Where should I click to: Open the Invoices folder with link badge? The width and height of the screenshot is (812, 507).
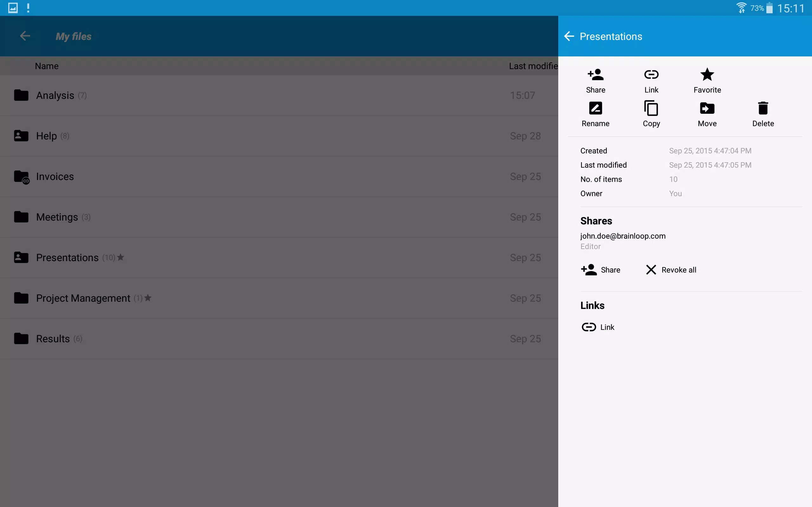279,177
